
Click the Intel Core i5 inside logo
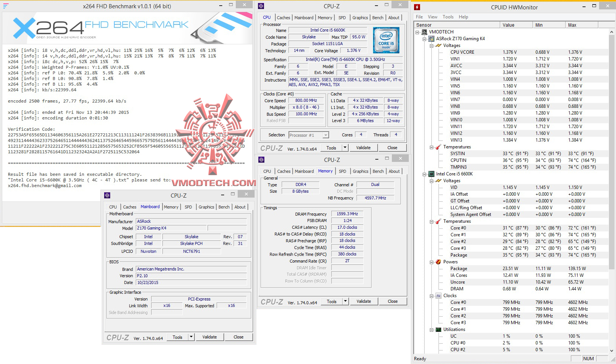(386, 40)
